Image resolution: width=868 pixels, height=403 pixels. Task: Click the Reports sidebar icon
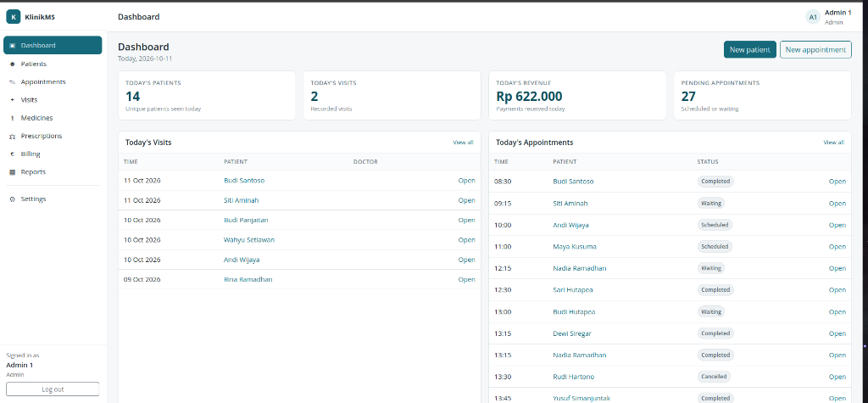[12, 172]
